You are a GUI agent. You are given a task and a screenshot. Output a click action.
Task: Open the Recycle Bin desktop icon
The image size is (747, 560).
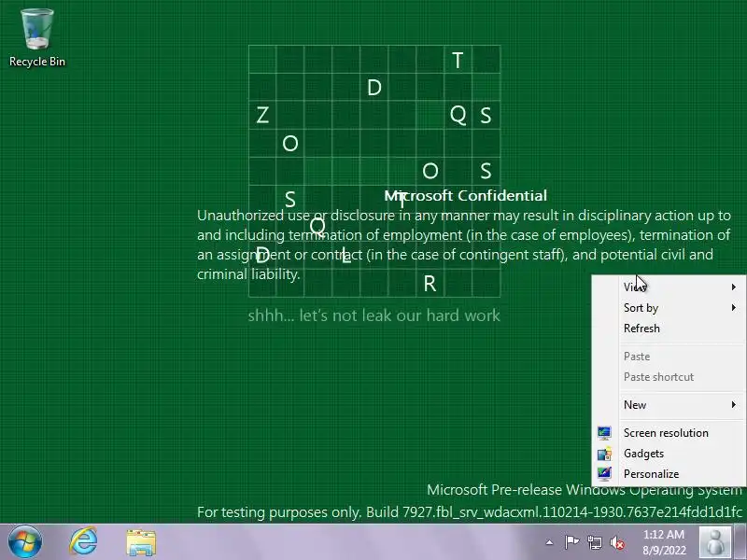pyautogui.click(x=37, y=39)
